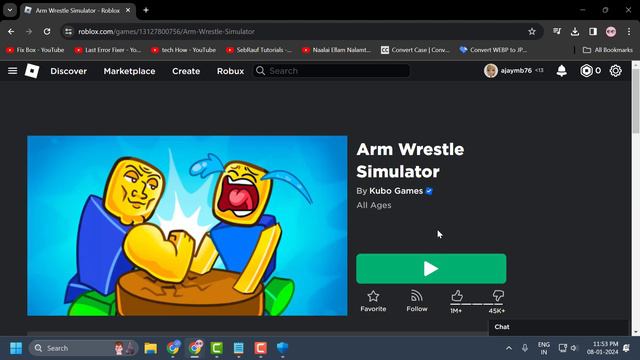Open the Discover page

click(x=69, y=71)
